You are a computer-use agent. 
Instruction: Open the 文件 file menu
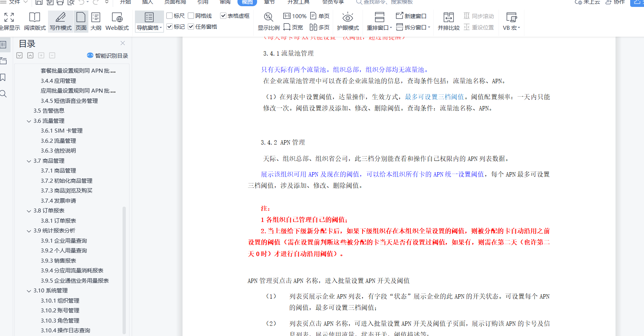click(15, 2)
